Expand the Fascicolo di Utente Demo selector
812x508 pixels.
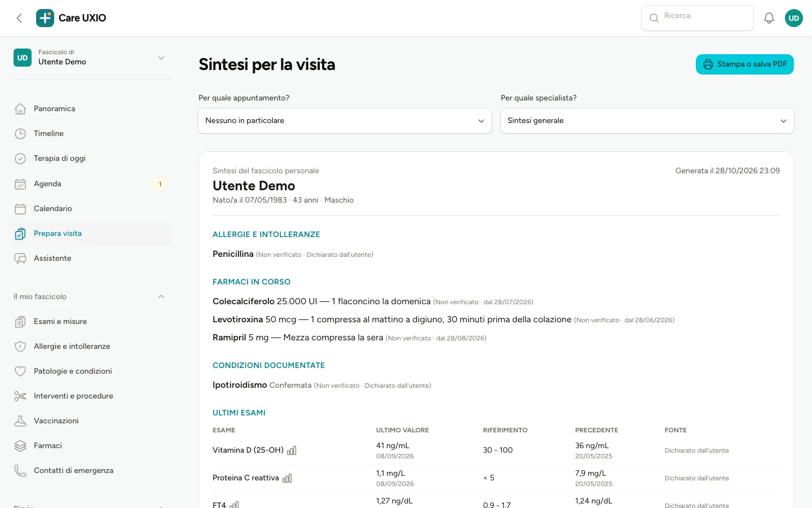pos(90,58)
